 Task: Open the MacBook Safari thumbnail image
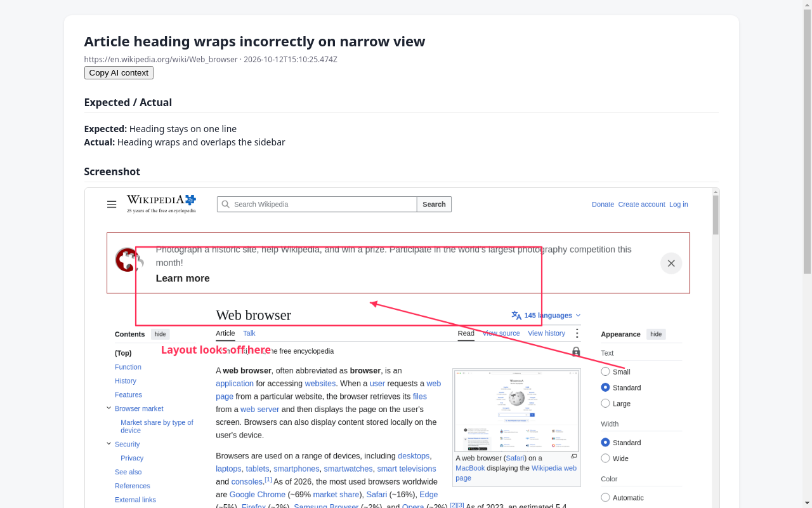point(516,411)
